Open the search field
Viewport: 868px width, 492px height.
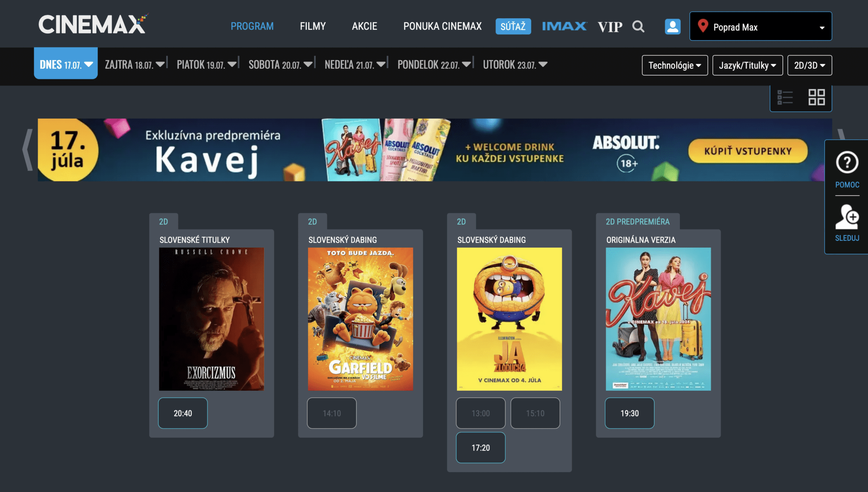tap(638, 26)
